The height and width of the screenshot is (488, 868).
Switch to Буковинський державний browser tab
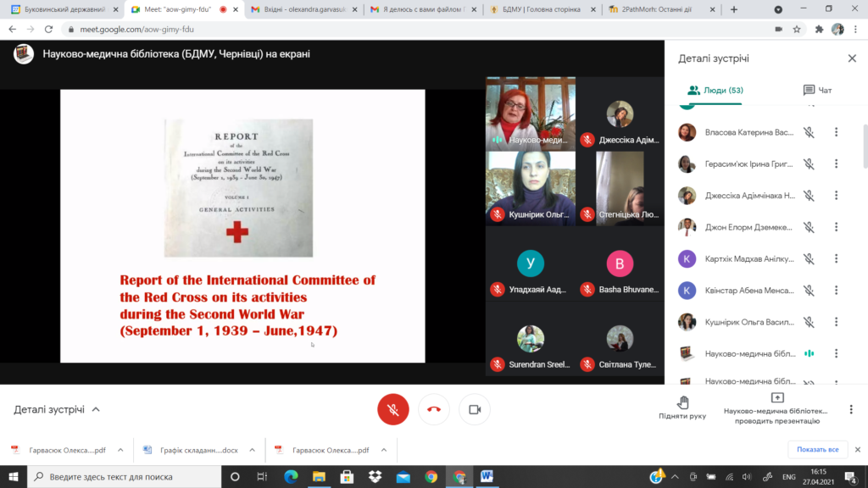coord(64,9)
